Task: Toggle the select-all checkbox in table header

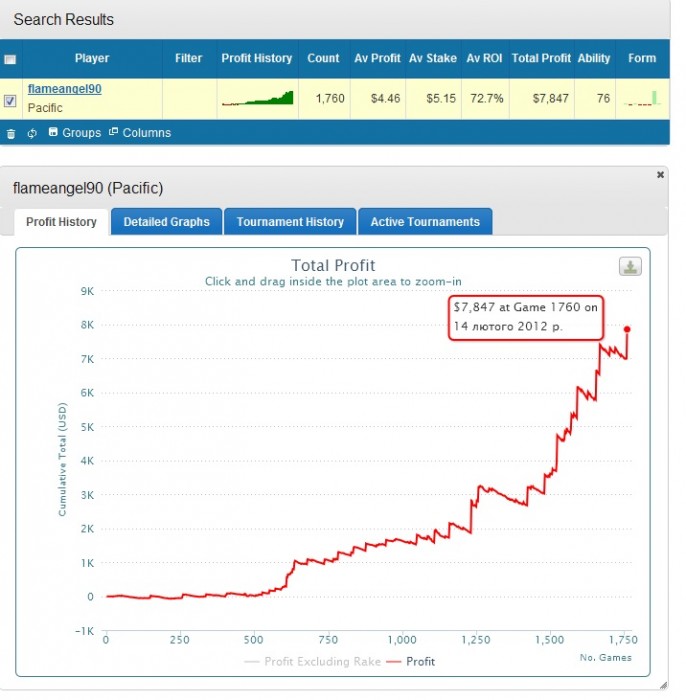Action: coord(10,59)
